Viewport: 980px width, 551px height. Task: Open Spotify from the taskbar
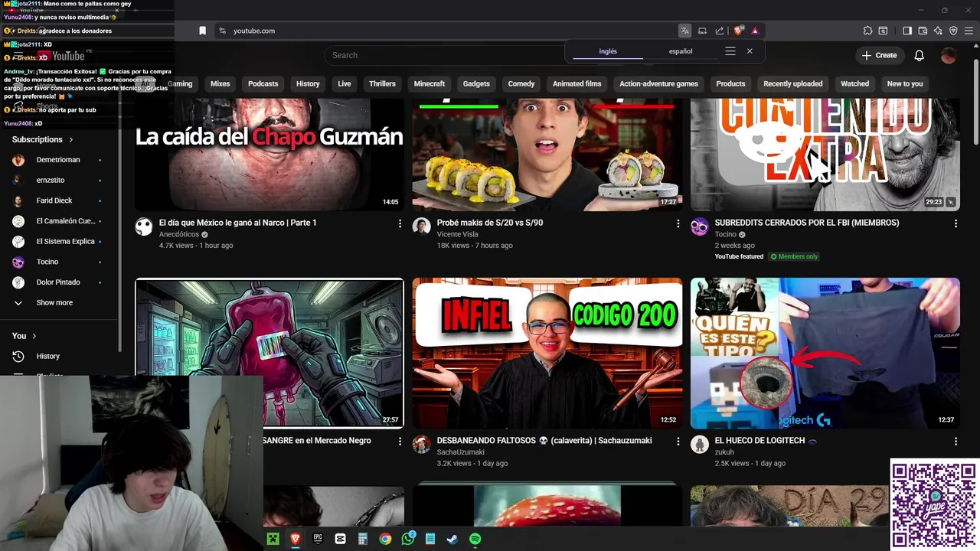click(475, 539)
